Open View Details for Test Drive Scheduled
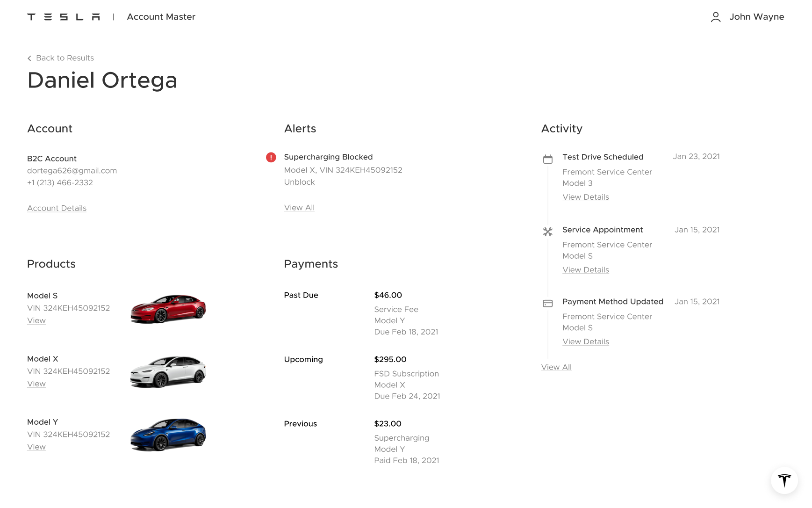 coord(585,197)
